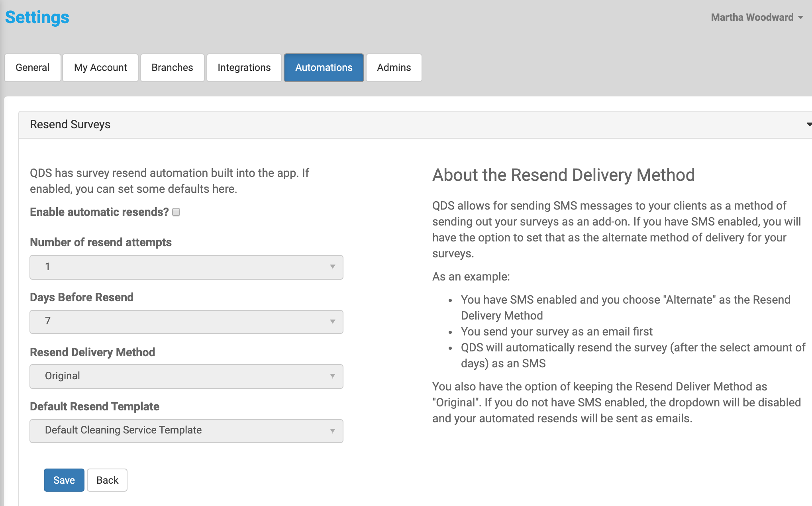The width and height of the screenshot is (812, 506).
Task: Click the caret arrow beside Martha Woodward
Action: (800, 18)
